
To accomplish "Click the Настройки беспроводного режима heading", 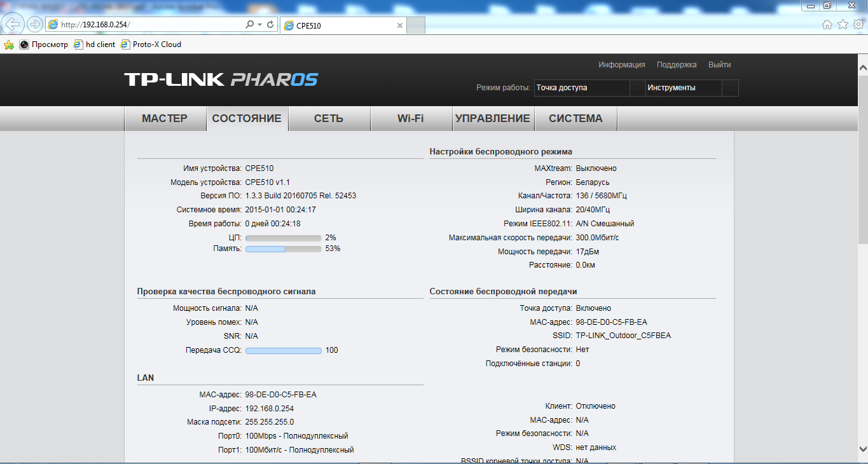I will [x=501, y=152].
